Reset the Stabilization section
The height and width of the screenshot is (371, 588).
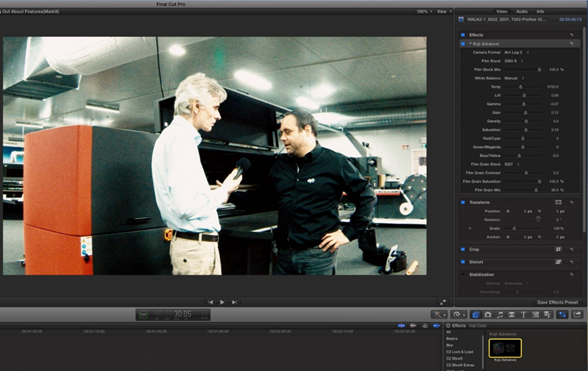pos(572,275)
